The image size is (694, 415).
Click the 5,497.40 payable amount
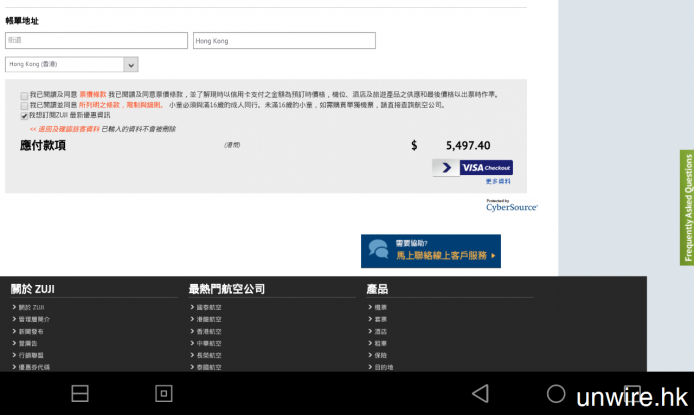[x=468, y=146]
